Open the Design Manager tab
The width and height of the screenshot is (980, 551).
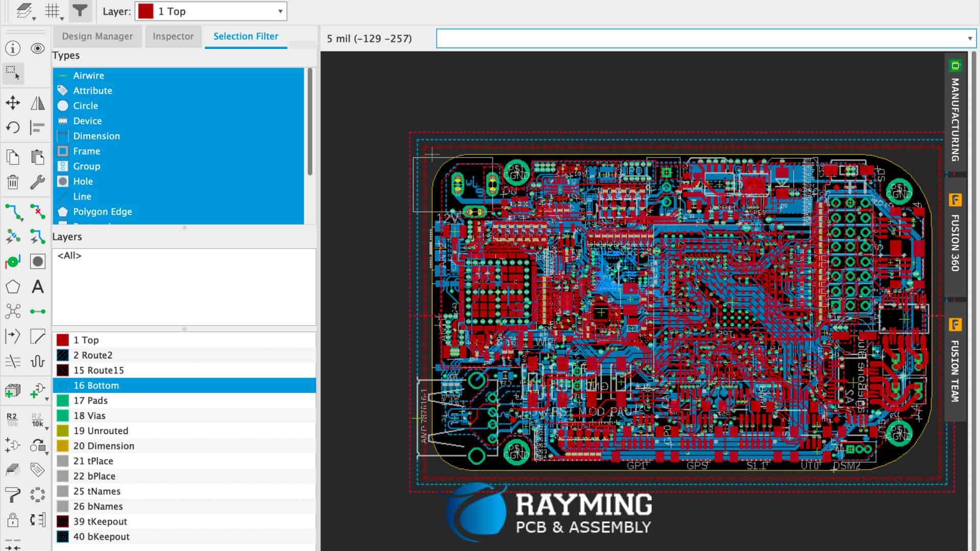coord(97,36)
